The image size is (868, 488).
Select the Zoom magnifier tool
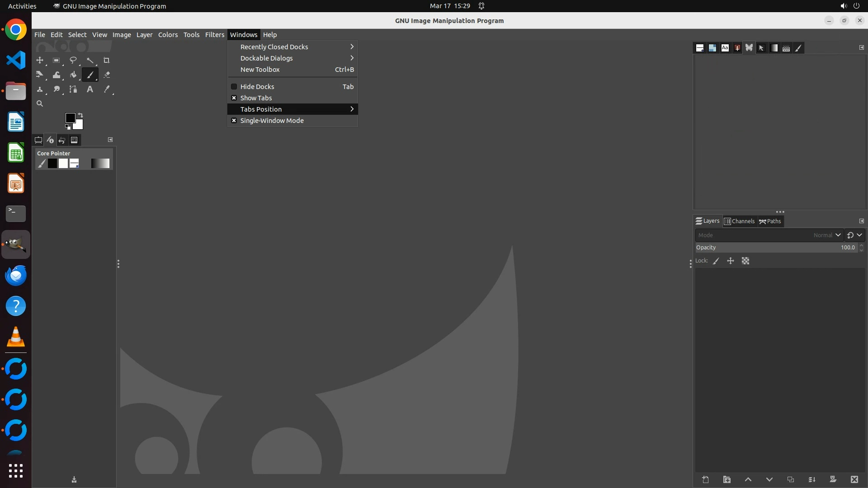[40, 104]
